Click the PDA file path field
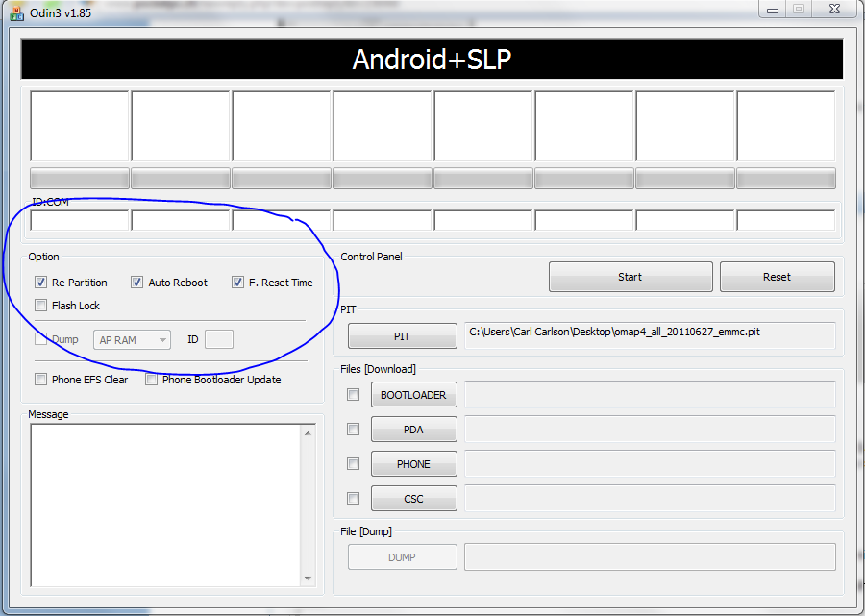Image resolution: width=865 pixels, height=616 pixels. pos(651,429)
